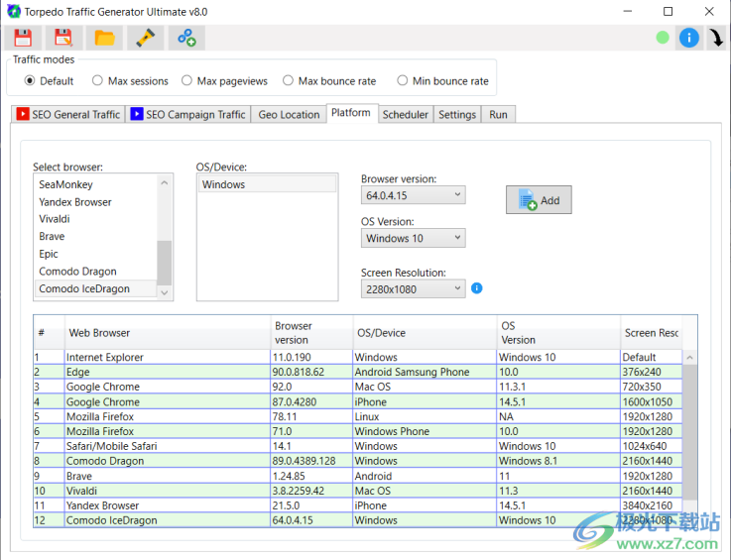Click table scrollbar up arrow
Viewport: 731px width, 560px height.
tap(689, 358)
